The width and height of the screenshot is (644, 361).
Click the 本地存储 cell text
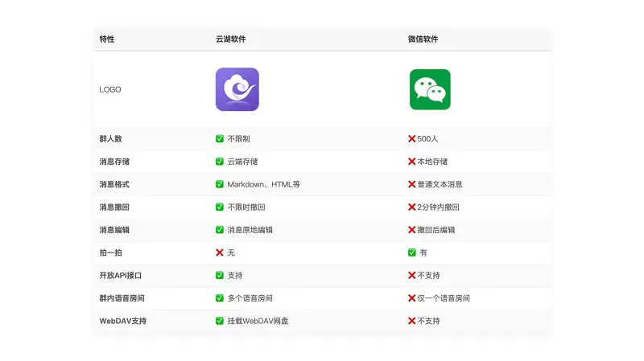click(x=432, y=162)
